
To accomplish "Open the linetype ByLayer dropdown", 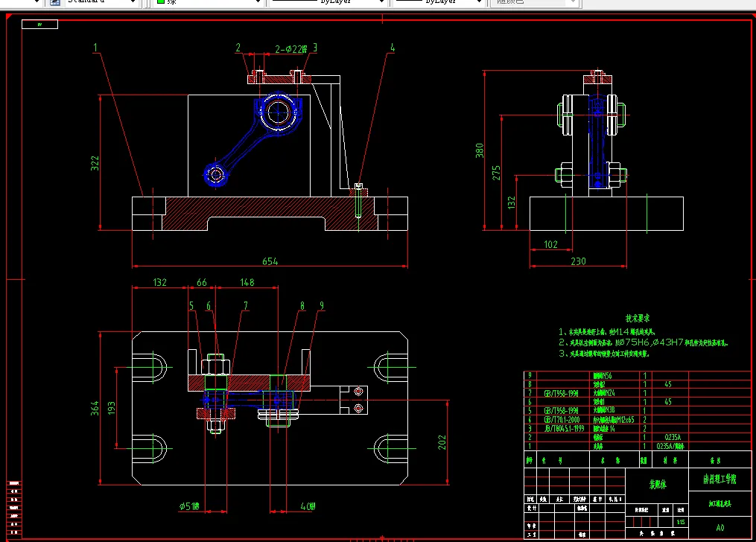I will pos(327,2).
